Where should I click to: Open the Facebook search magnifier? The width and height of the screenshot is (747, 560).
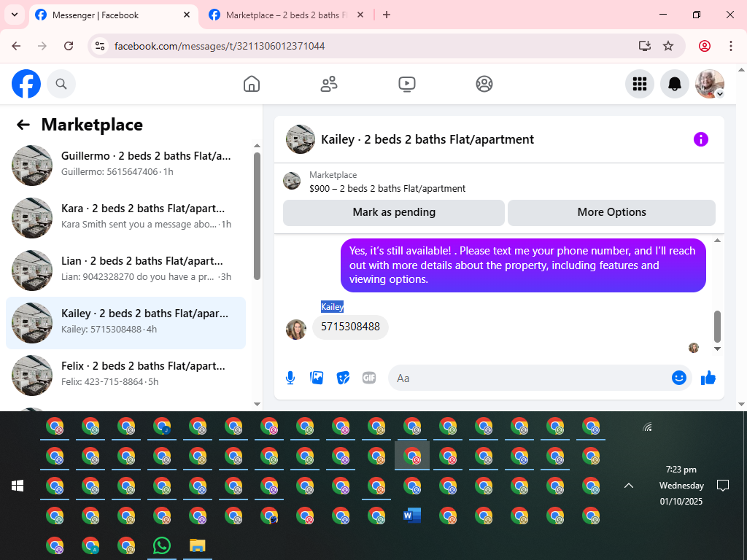point(61,84)
